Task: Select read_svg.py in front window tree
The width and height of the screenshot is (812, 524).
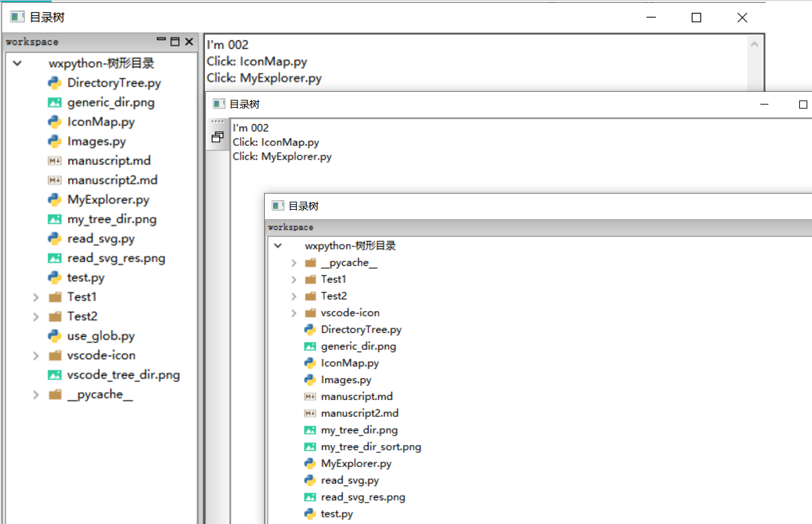Action: (x=350, y=480)
